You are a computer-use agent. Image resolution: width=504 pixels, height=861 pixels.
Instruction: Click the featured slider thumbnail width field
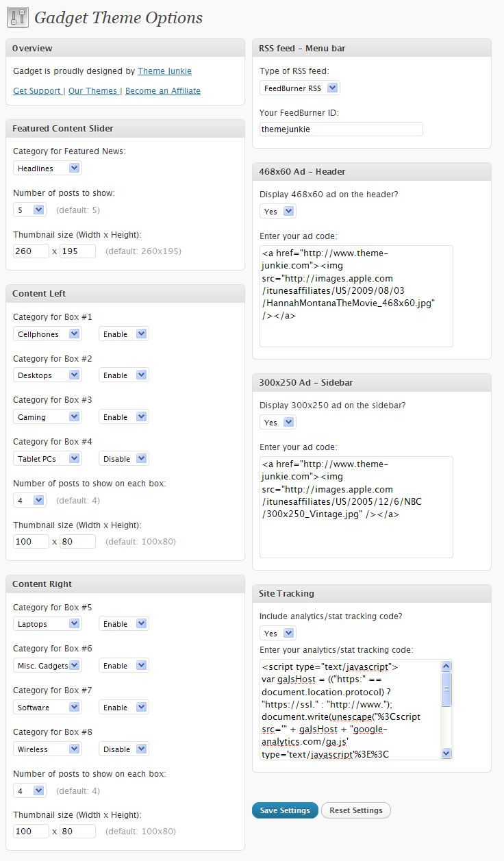31,251
